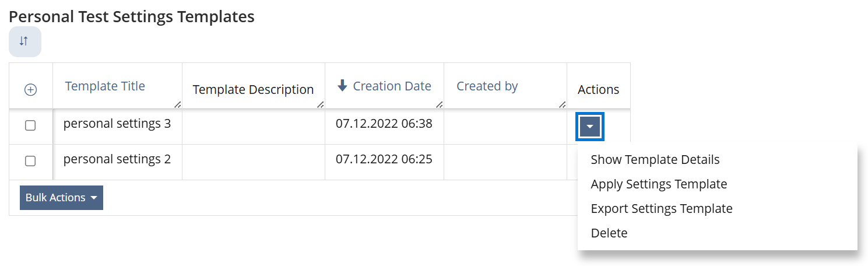The image size is (868, 266).
Task: Click Creation Date column resize handle
Action: coord(439,105)
